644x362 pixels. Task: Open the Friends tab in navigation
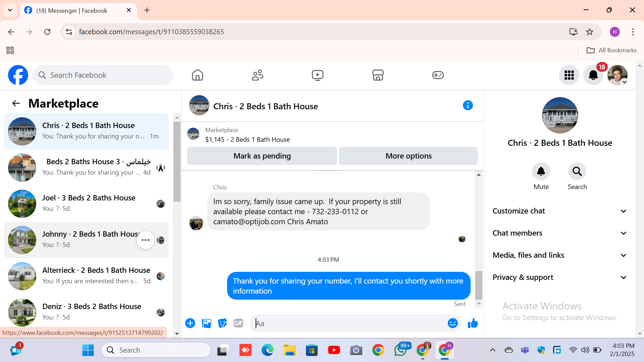[x=258, y=75]
